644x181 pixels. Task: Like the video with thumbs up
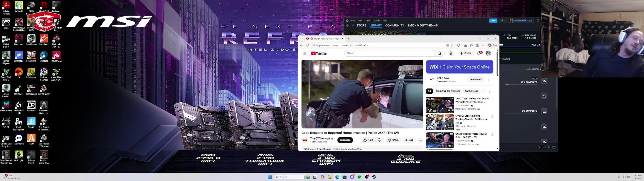click(368, 140)
